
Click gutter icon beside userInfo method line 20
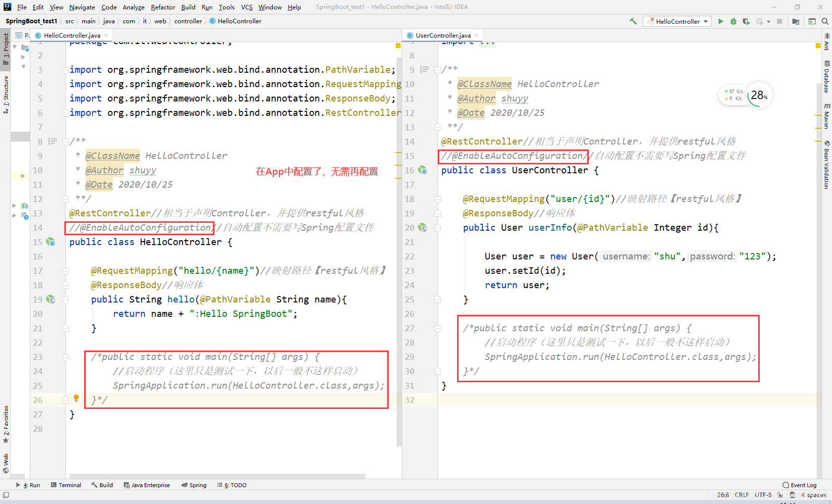tap(422, 228)
